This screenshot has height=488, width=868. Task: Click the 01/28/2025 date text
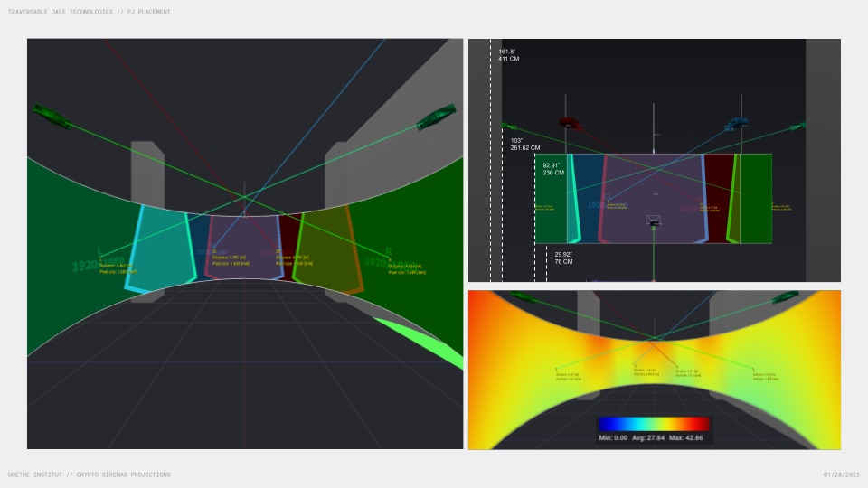point(842,474)
